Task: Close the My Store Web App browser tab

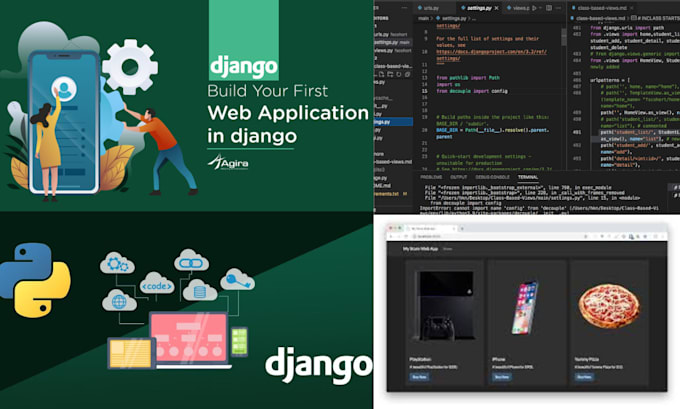Action: pos(454,229)
